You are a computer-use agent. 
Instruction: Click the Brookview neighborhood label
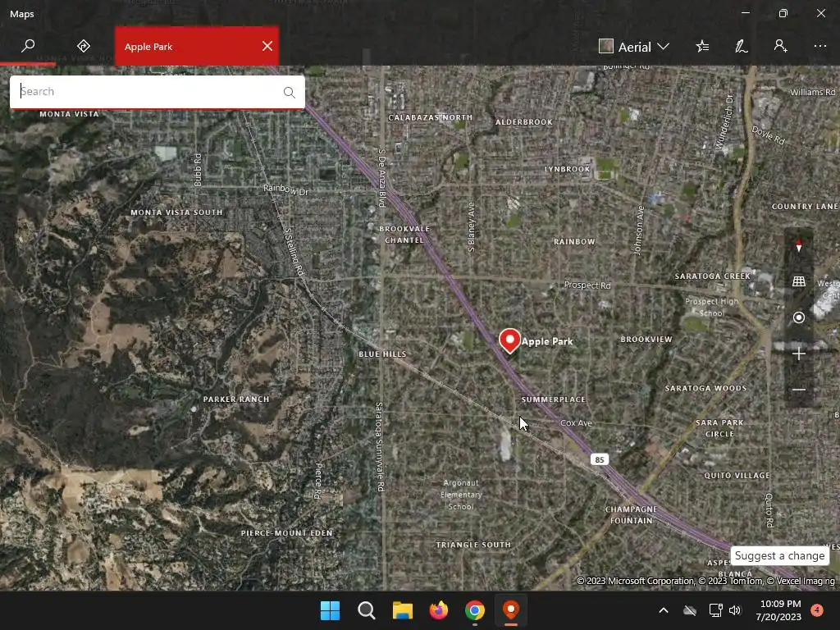(x=646, y=339)
